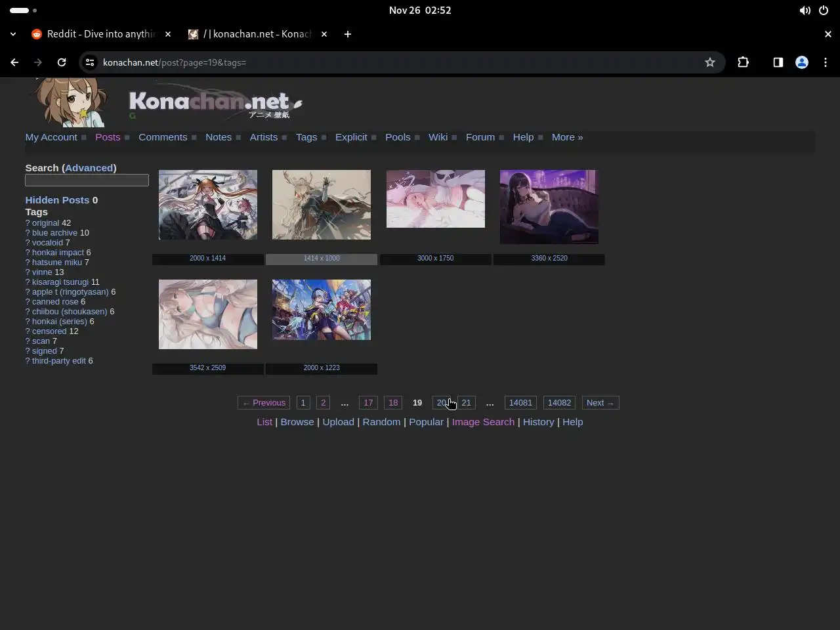Jump to page 18
This screenshot has height=630, width=840.
click(393, 403)
